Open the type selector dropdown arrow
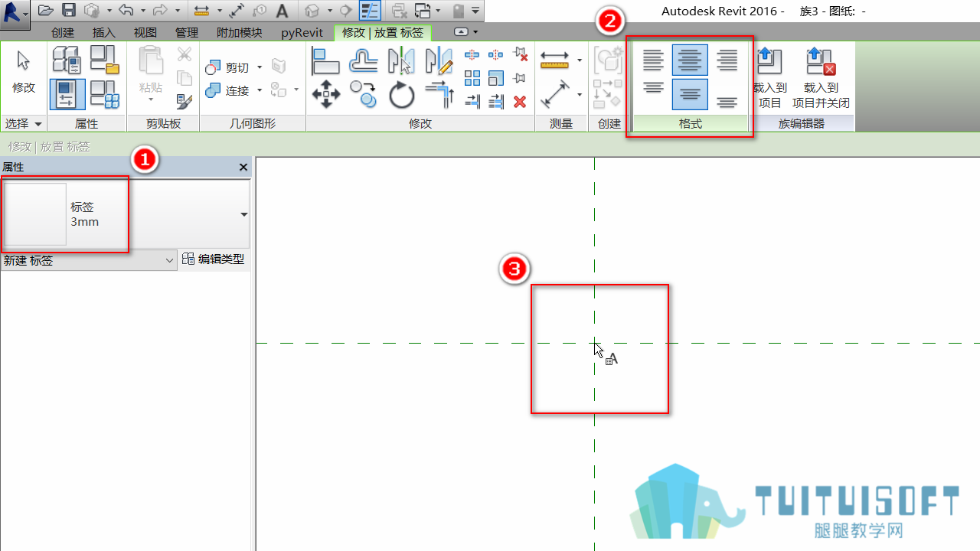Screen dimensions: 980x551 coord(244,215)
